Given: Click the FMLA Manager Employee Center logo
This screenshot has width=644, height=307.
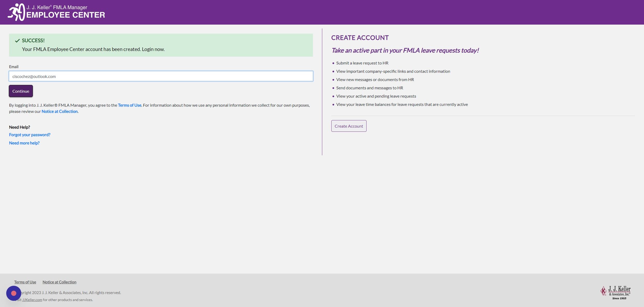Looking at the screenshot, I should pos(56,12).
